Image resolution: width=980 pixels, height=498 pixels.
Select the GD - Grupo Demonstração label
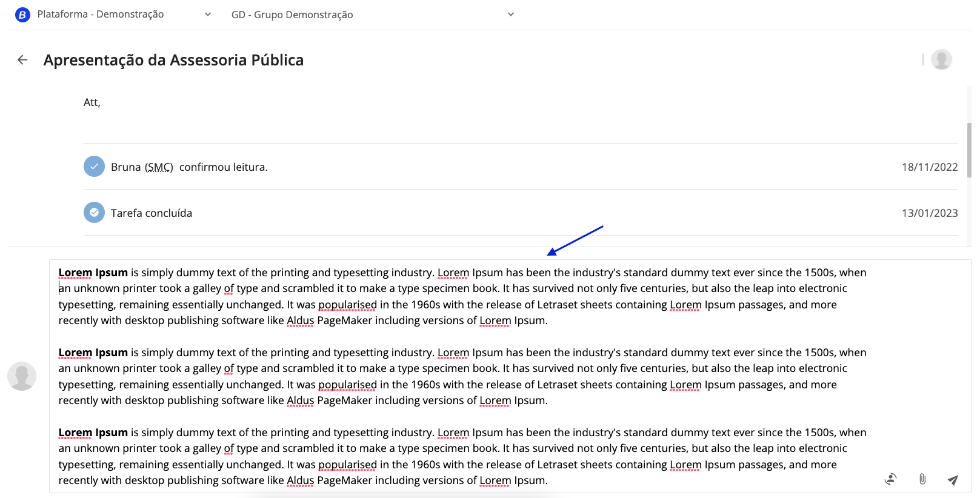pos(292,15)
